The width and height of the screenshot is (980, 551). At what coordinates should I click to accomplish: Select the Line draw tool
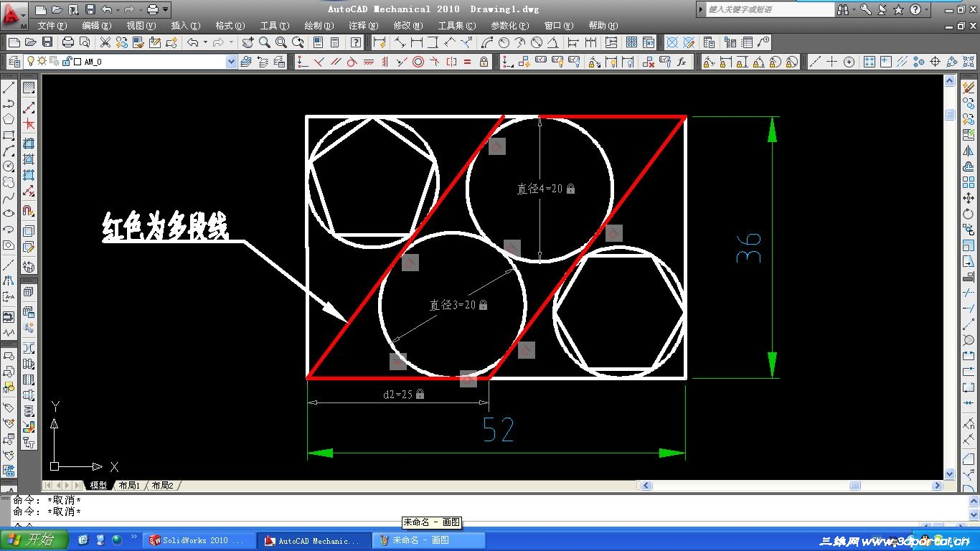pos(9,88)
